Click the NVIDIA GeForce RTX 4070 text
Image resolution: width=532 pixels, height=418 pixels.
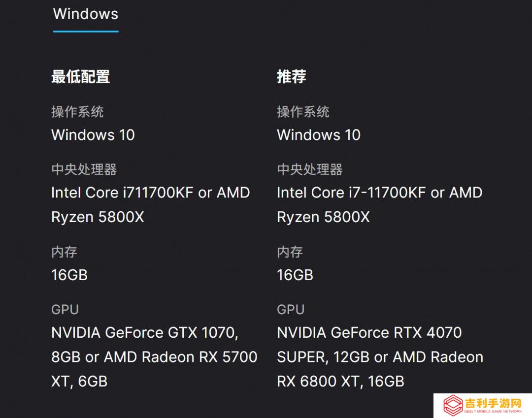point(369,332)
